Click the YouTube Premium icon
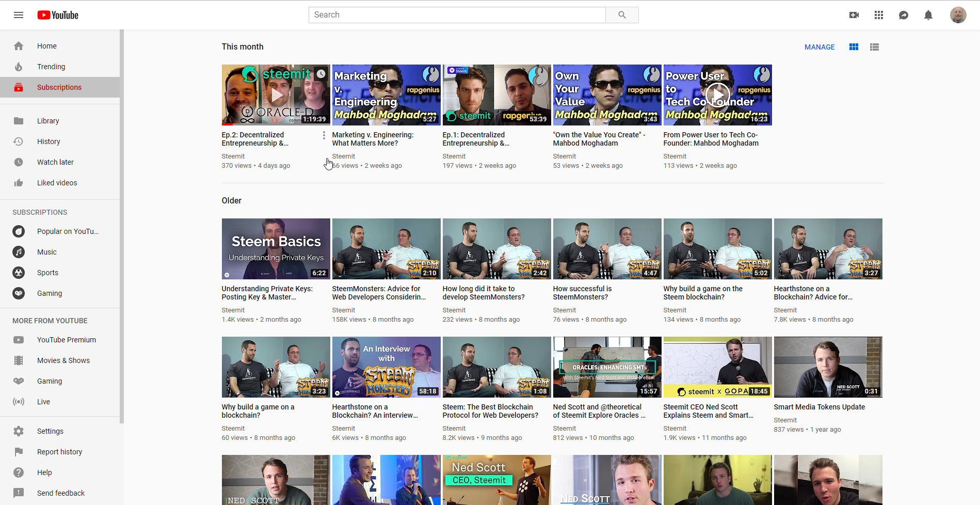The height and width of the screenshot is (505, 980). (x=19, y=340)
